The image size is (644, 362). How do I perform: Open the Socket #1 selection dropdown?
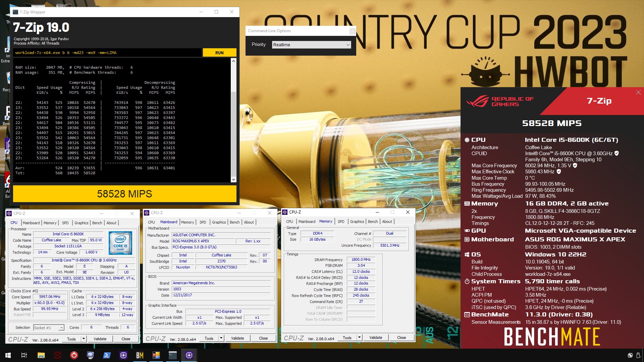(49, 328)
